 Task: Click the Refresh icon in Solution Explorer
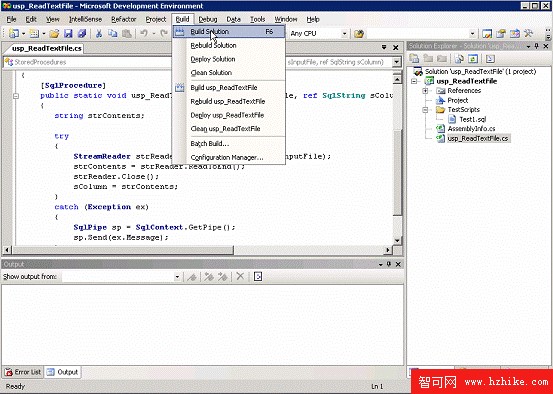click(x=473, y=59)
